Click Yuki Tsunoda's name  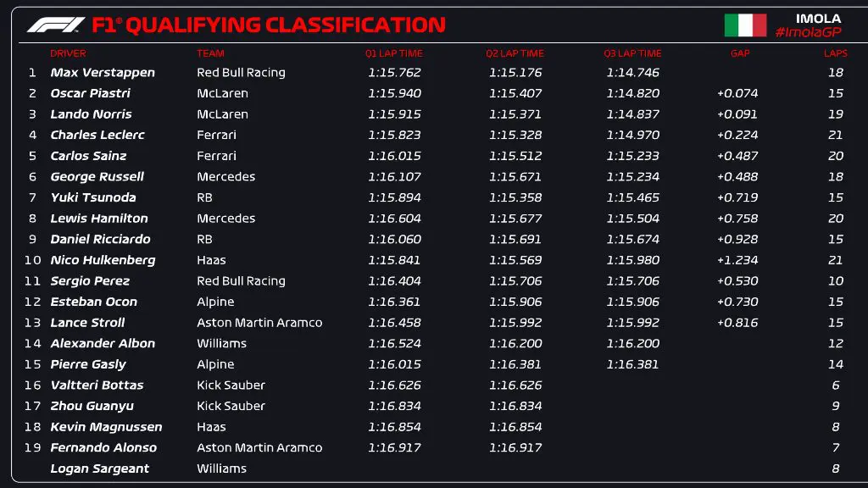pos(93,197)
